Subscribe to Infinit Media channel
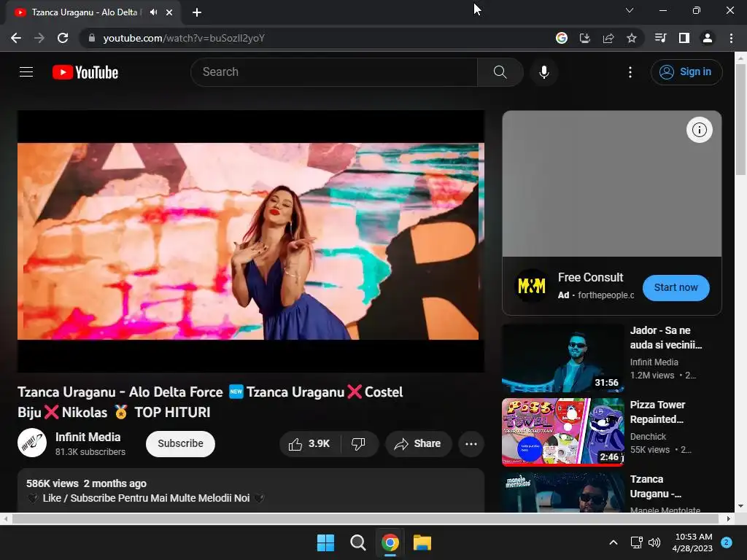747x560 pixels. click(180, 444)
